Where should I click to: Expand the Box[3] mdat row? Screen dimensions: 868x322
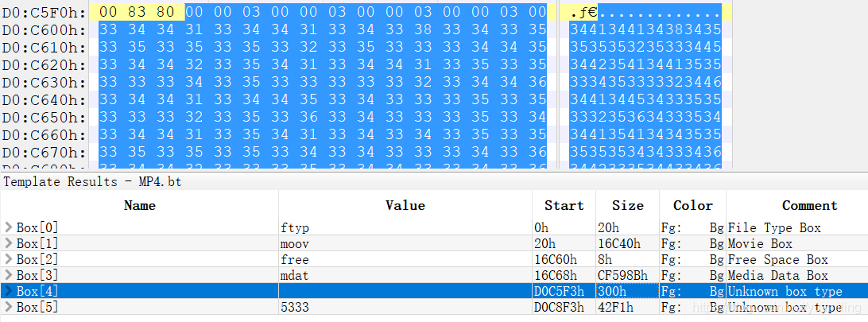click(x=8, y=276)
